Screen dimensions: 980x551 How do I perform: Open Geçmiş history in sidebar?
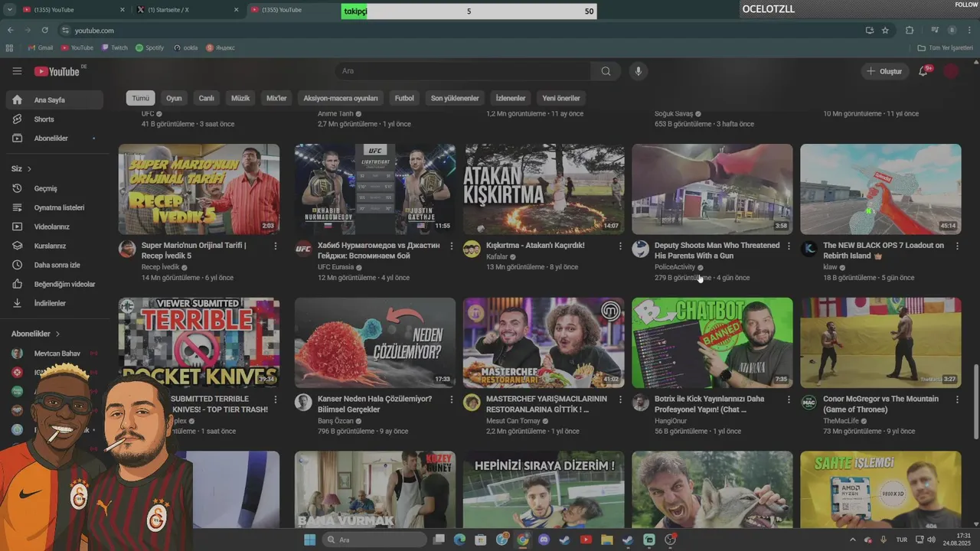(x=54, y=188)
